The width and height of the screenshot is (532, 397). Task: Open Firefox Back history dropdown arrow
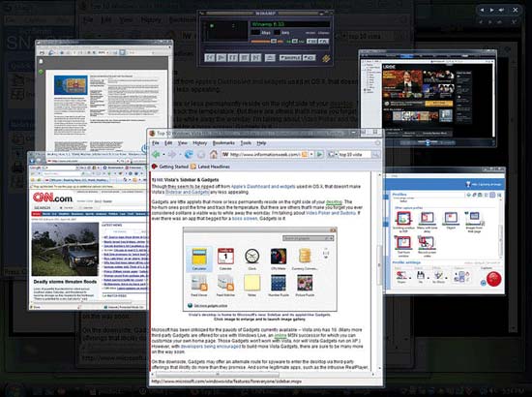click(x=163, y=155)
